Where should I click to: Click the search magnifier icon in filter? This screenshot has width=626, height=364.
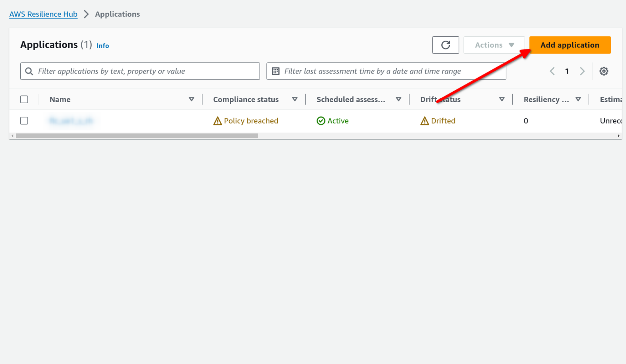[x=29, y=71]
